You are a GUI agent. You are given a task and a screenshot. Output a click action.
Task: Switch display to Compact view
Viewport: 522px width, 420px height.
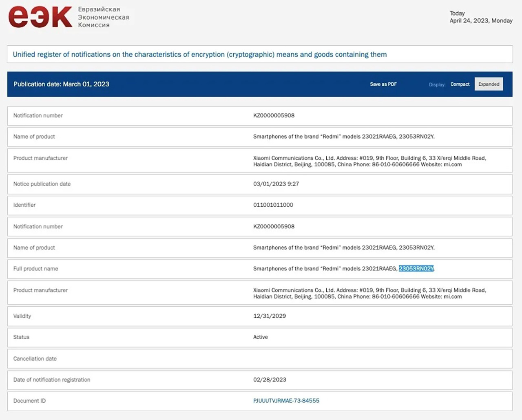click(460, 84)
